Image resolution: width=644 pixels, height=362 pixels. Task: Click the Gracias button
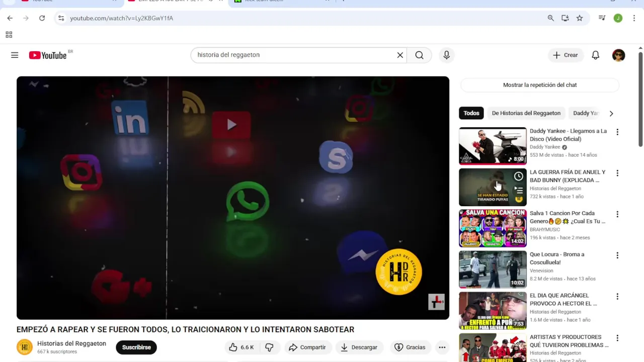[x=410, y=347]
